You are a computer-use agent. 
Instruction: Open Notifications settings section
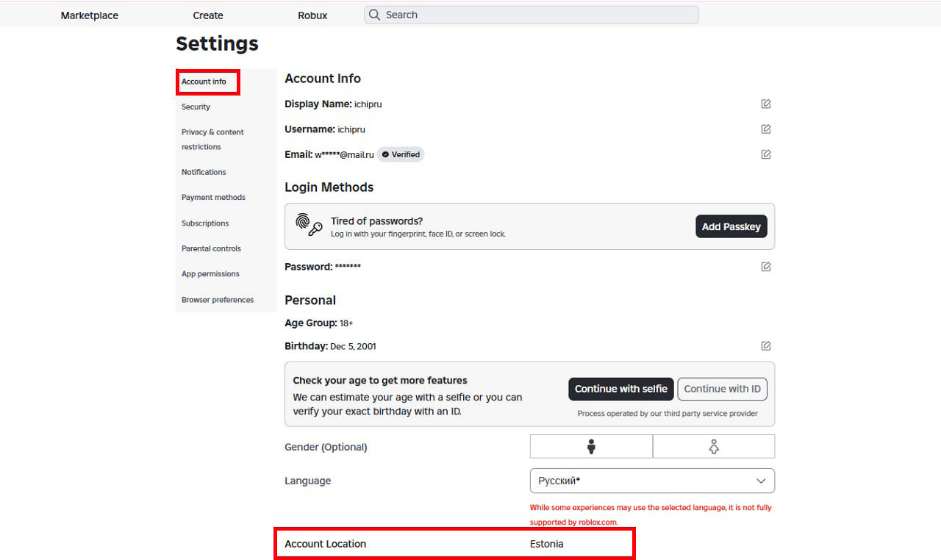204,172
